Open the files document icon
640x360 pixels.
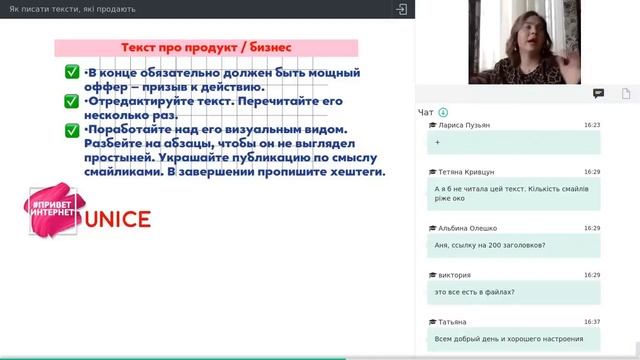(x=626, y=94)
